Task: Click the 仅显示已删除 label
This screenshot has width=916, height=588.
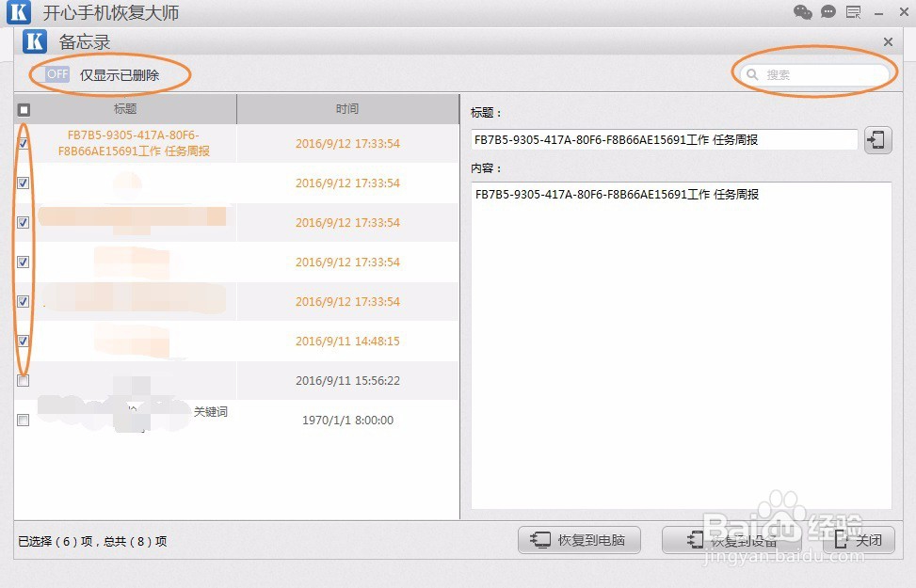Action: [120, 74]
